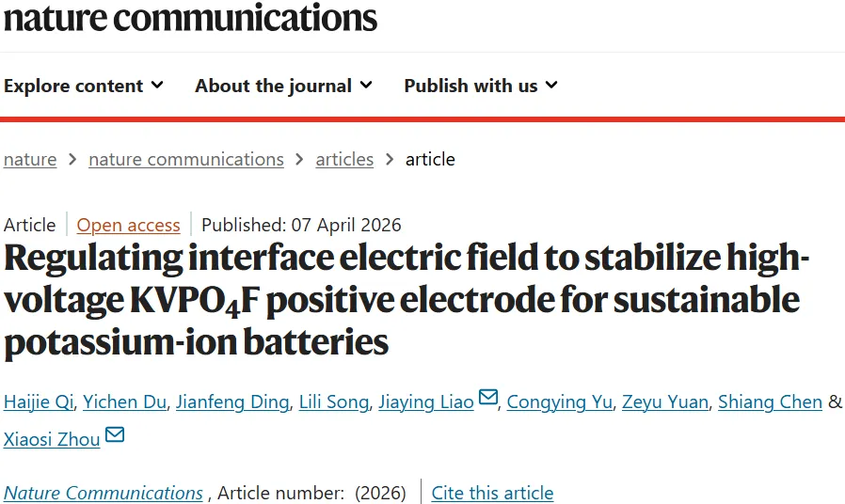Click the article title heading
The image size is (845, 504).
click(x=405, y=301)
